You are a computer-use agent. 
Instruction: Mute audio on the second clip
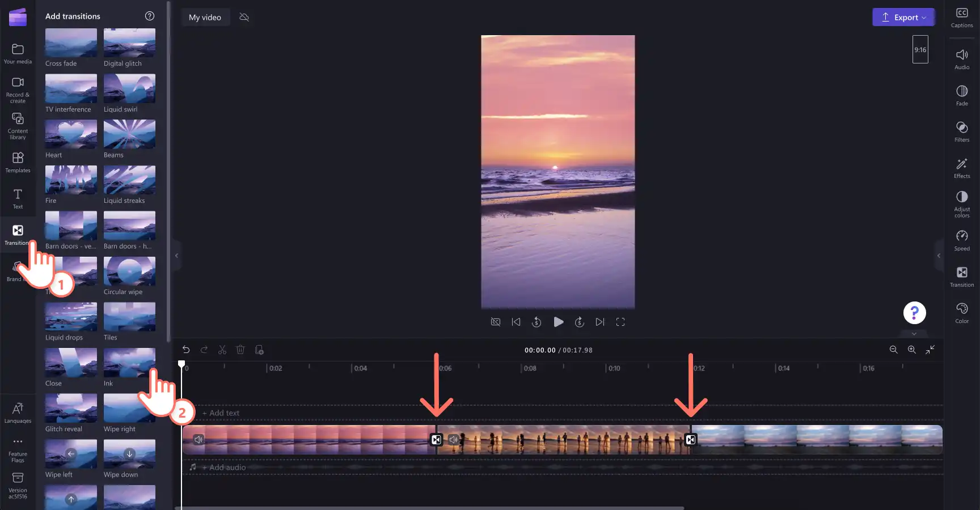point(453,440)
